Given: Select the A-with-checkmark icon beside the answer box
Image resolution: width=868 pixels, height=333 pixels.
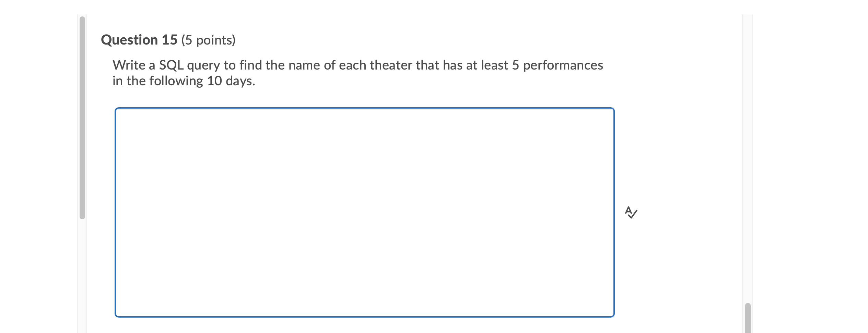Looking at the screenshot, I should [x=631, y=212].
